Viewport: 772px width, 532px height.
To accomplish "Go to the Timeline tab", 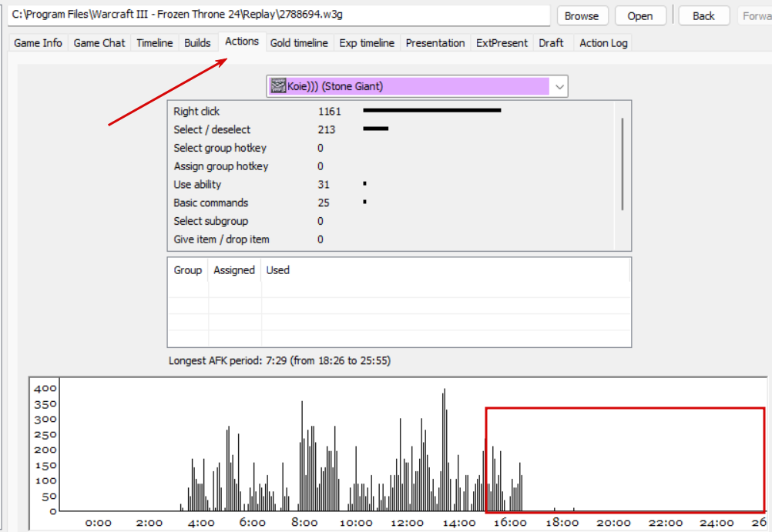I will pyautogui.click(x=155, y=43).
